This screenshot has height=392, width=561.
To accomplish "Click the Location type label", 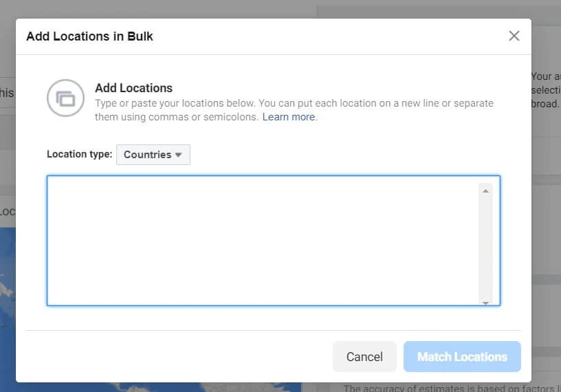I will click(79, 154).
